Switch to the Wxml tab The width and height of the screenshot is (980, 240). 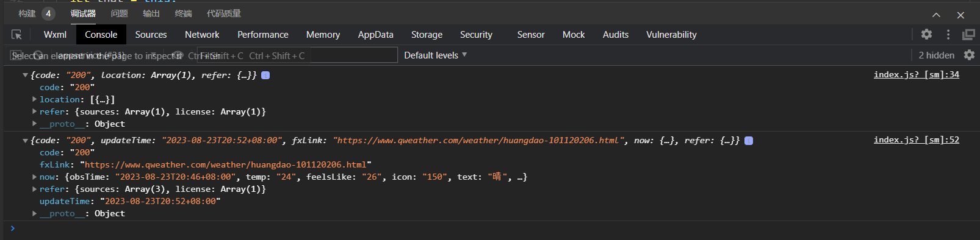point(55,35)
